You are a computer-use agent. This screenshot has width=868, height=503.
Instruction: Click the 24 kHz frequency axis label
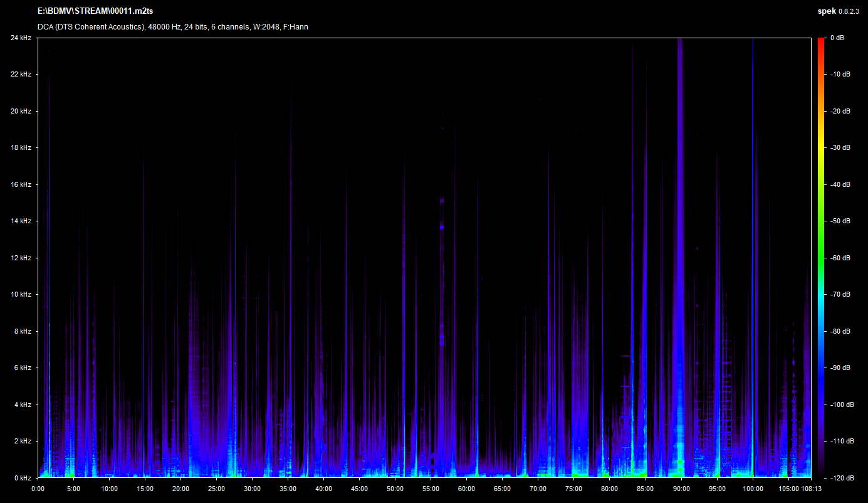pyautogui.click(x=21, y=38)
